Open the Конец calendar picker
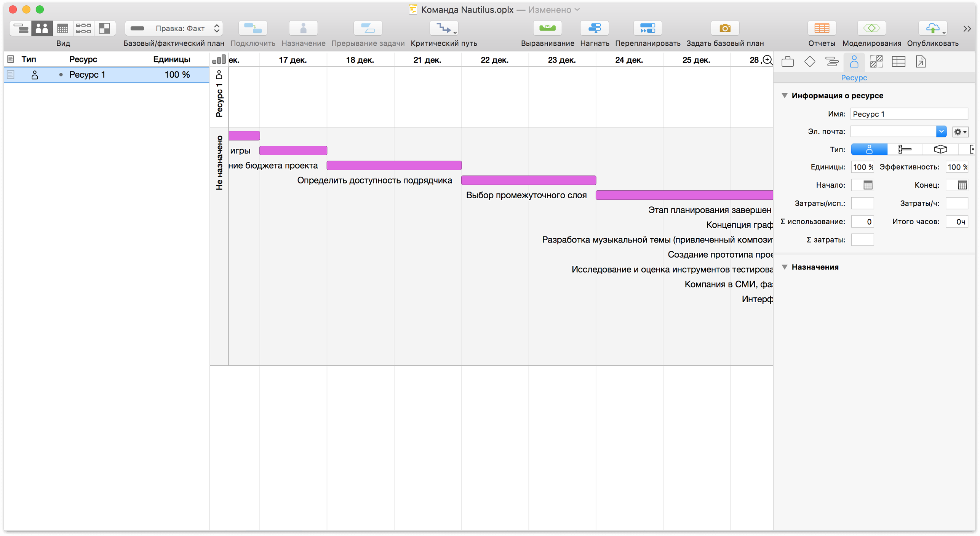This screenshot has height=536, width=980. pyautogui.click(x=962, y=185)
